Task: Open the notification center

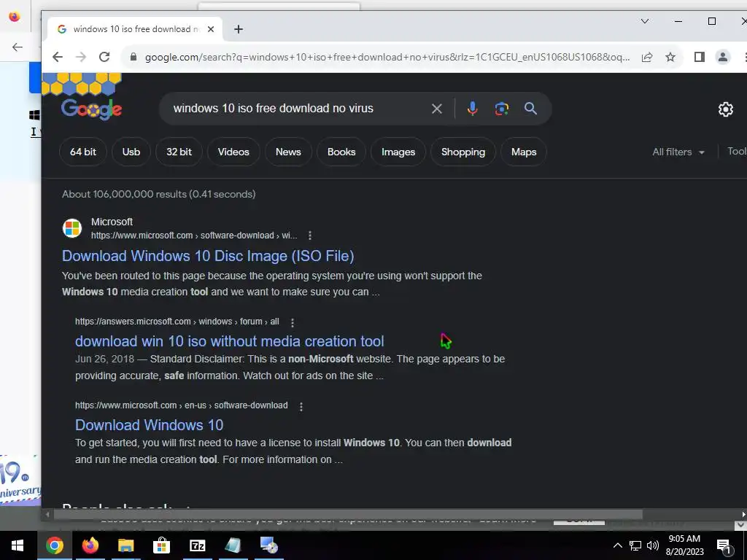Action: tap(724, 545)
